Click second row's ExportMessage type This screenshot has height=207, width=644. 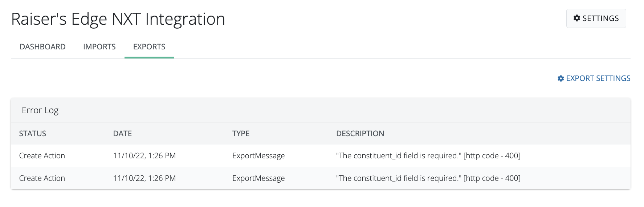(258, 178)
